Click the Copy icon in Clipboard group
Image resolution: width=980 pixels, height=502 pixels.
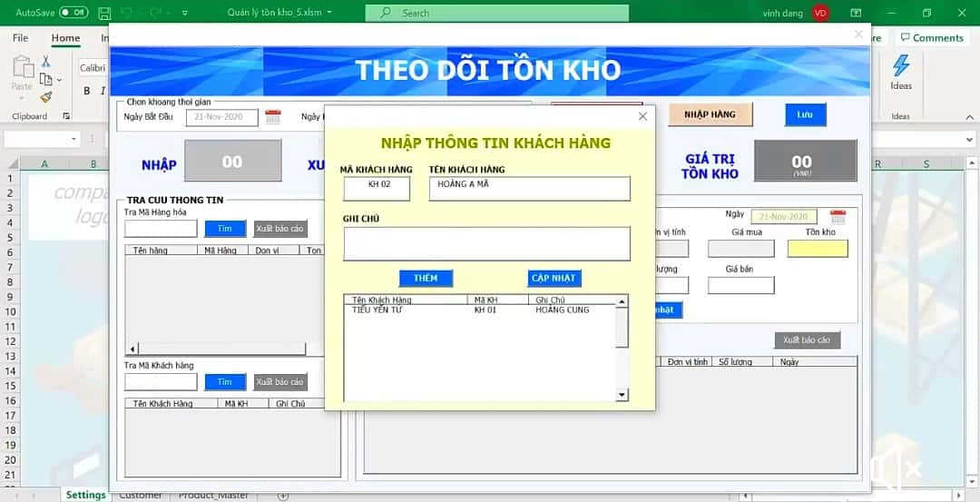pyautogui.click(x=45, y=79)
